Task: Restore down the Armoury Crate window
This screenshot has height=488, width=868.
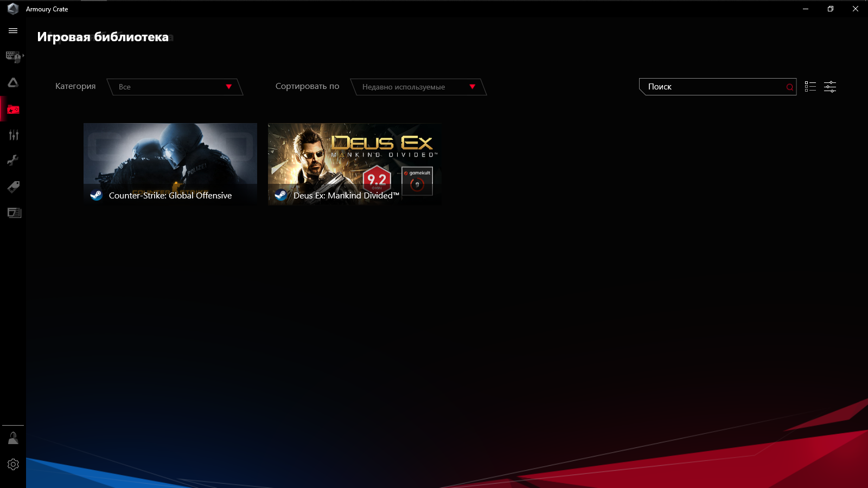Action: point(831,9)
